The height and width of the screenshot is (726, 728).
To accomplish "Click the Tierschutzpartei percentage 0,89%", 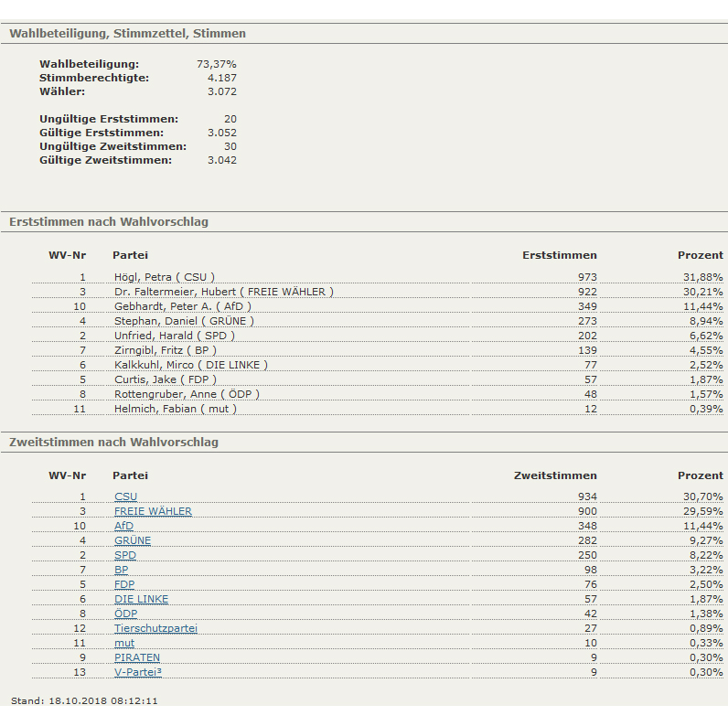I will (706, 628).
